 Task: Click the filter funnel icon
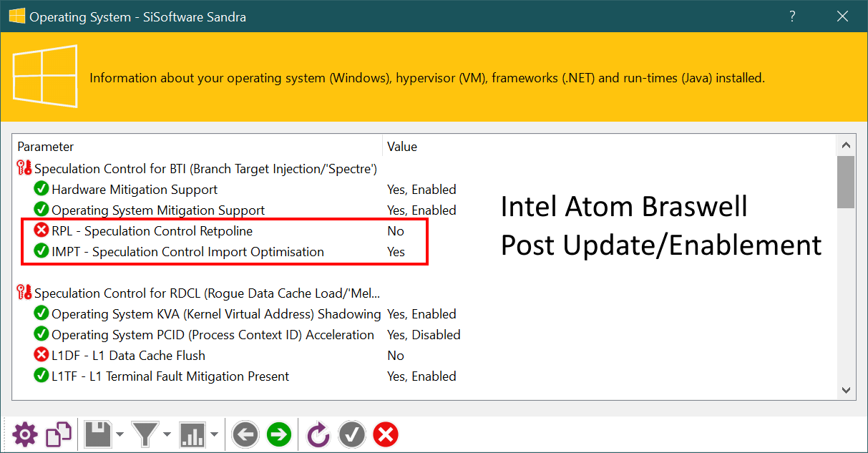pyautogui.click(x=145, y=434)
